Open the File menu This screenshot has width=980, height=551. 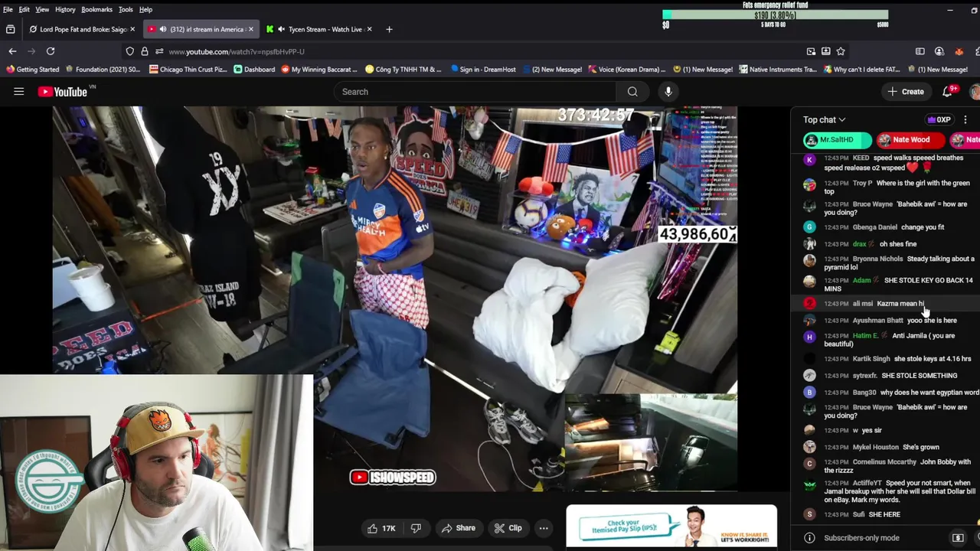pos(8,9)
